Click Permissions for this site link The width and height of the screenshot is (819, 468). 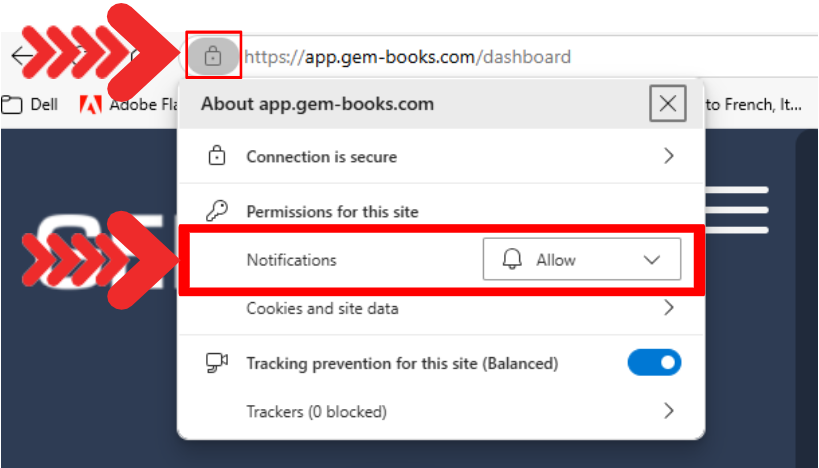pos(332,211)
